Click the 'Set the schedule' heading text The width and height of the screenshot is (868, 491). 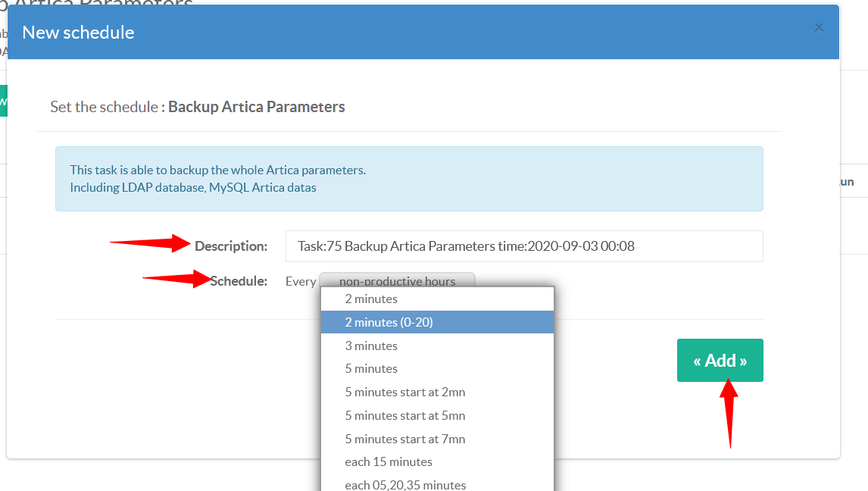[198, 107]
